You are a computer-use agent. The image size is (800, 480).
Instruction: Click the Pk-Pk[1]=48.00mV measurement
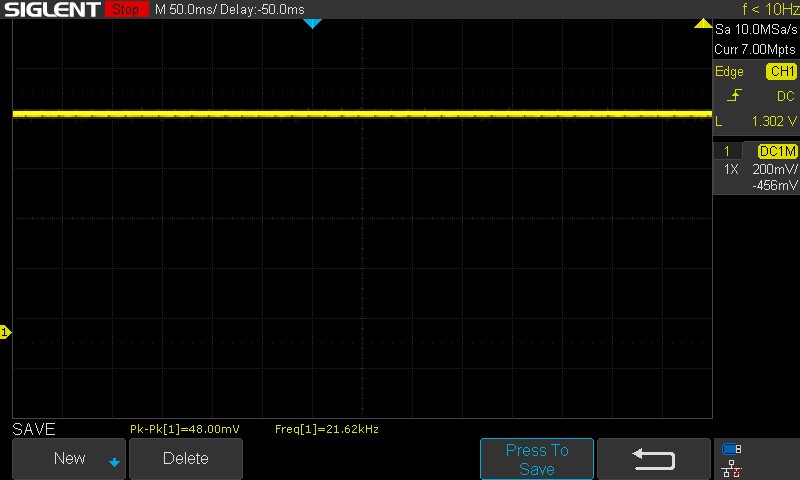click(185, 429)
